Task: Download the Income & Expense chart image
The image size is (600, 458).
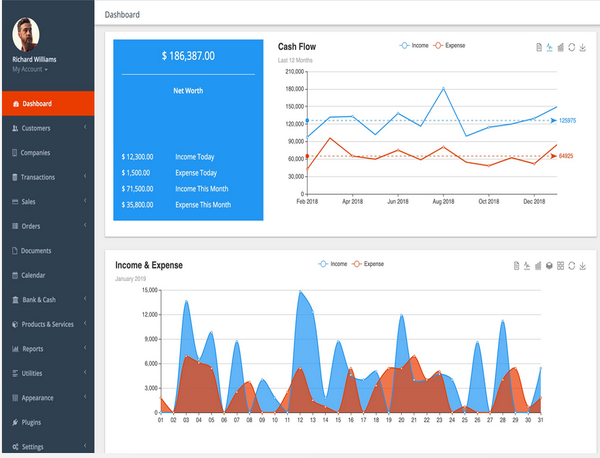Action: [582, 266]
